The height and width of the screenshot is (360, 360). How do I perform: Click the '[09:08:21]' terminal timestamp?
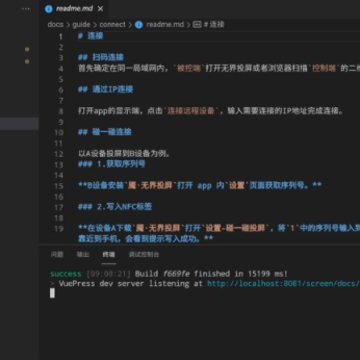[x=108, y=274]
